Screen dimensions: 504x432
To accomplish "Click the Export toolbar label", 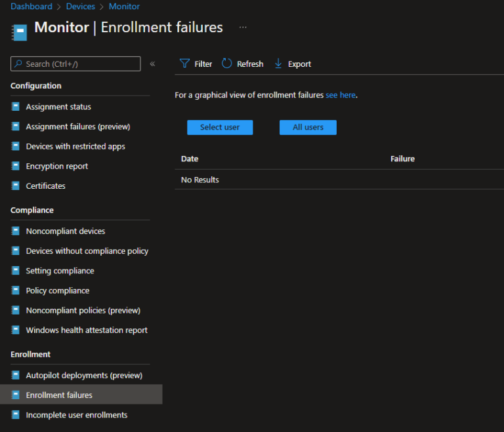I will pyautogui.click(x=299, y=64).
